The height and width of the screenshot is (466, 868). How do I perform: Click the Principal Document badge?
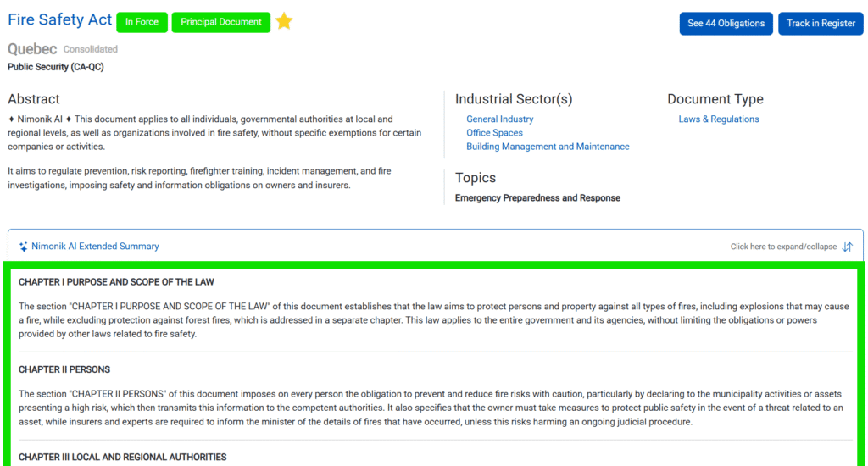coord(220,23)
